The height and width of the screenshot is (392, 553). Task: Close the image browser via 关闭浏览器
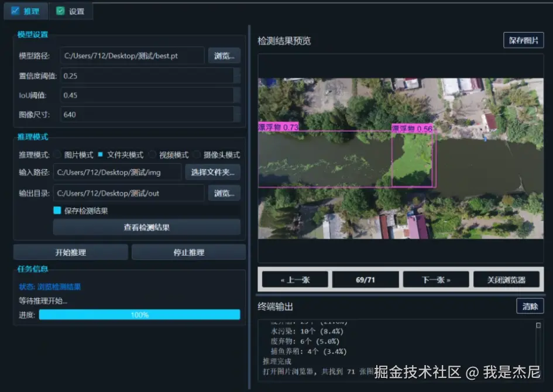[x=507, y=279]
